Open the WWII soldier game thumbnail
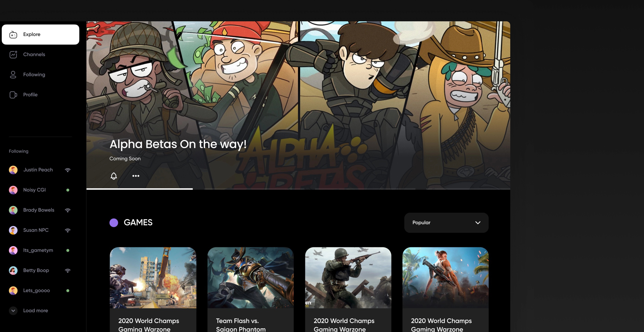Viewport: 644px width, 332px height. tap(348, 278)
